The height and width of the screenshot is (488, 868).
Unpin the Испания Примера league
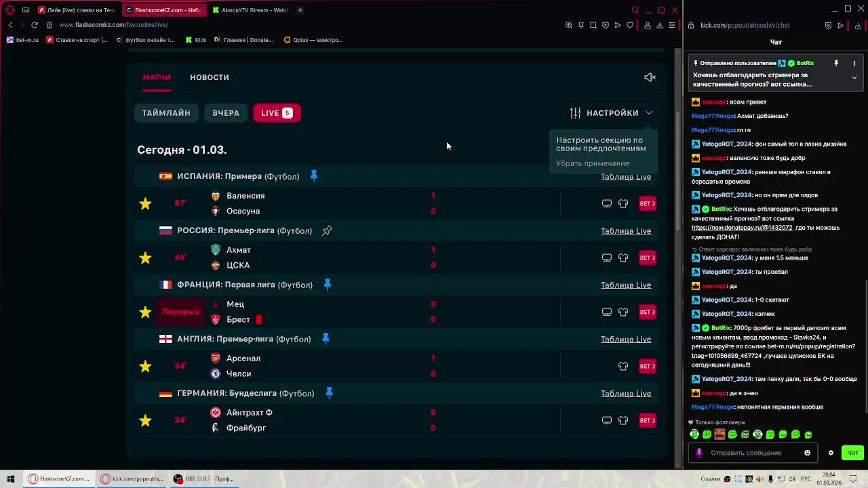point(314,176)
